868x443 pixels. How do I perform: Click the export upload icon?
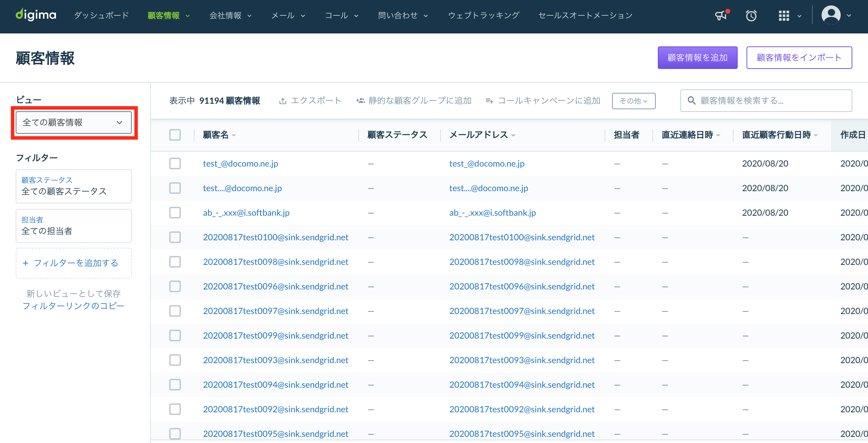[283, 101]
